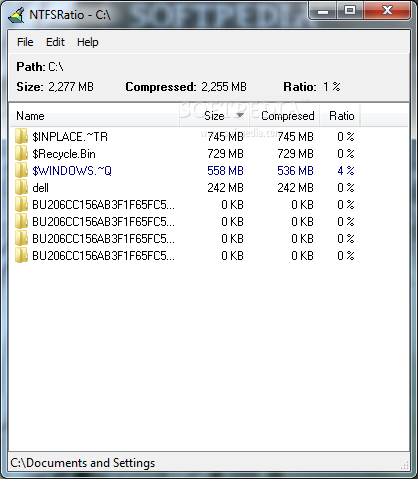
Task: Select the blue $WINDOWS.~Q folder name
Action: [x=72, y=171]
